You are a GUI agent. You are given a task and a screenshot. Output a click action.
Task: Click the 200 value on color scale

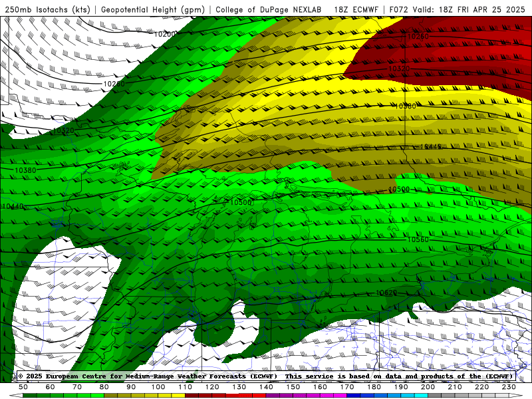coord(428,387)
